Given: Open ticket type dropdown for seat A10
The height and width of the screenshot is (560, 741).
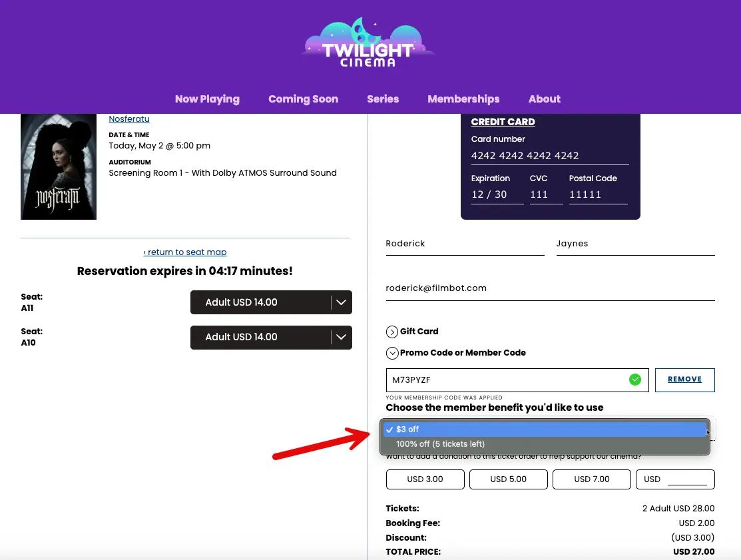Looking at the screenshot, I should pos(271,338).
